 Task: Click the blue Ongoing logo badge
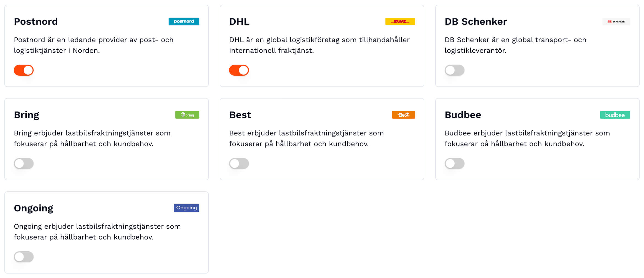coord(186,208)
